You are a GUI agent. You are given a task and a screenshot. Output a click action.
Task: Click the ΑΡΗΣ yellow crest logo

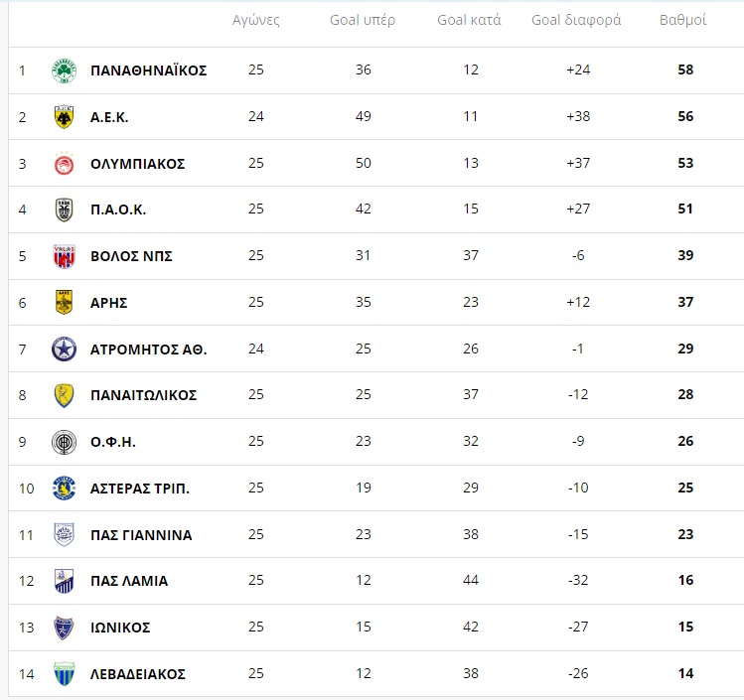point(64,302)
